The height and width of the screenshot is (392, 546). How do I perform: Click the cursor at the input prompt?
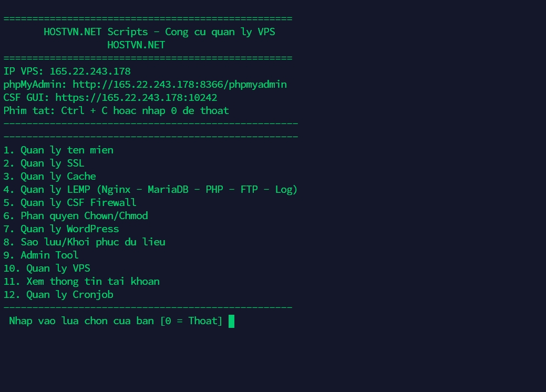click(x=232, y=321)
